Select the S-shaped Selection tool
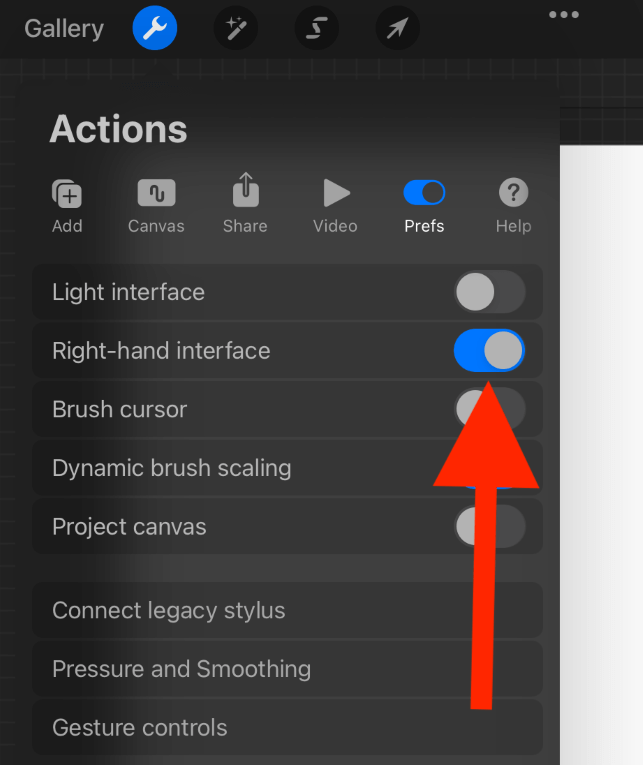The width and height of the screenshot is (643, 765). [316, 29]
